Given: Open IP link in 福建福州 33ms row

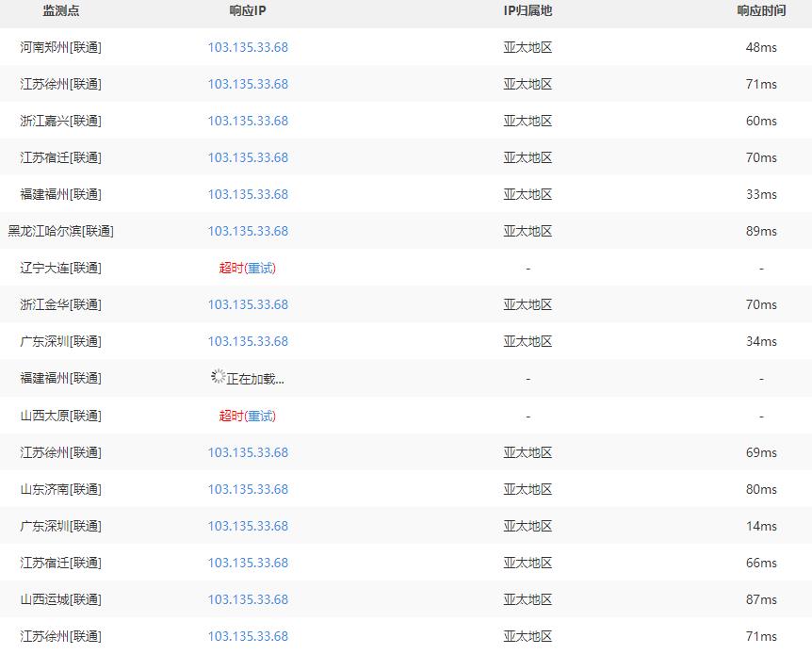Looking at the screenshot, I should click(x=248, y=194).
